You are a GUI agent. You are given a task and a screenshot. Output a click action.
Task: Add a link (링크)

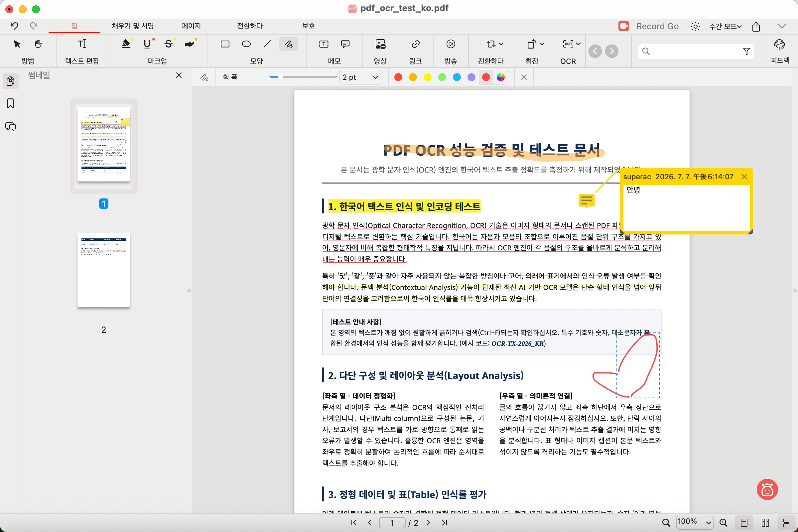(416, 44)
